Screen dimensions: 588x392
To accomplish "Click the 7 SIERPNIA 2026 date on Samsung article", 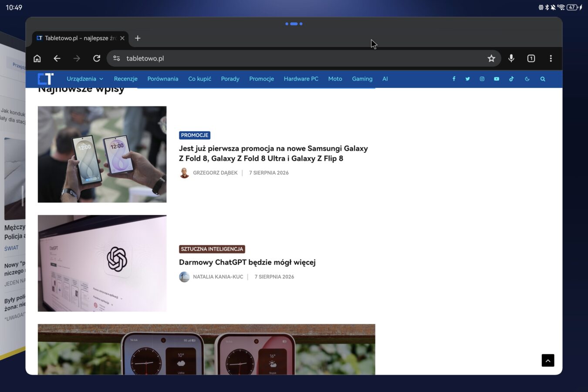I will pos(269,173).
